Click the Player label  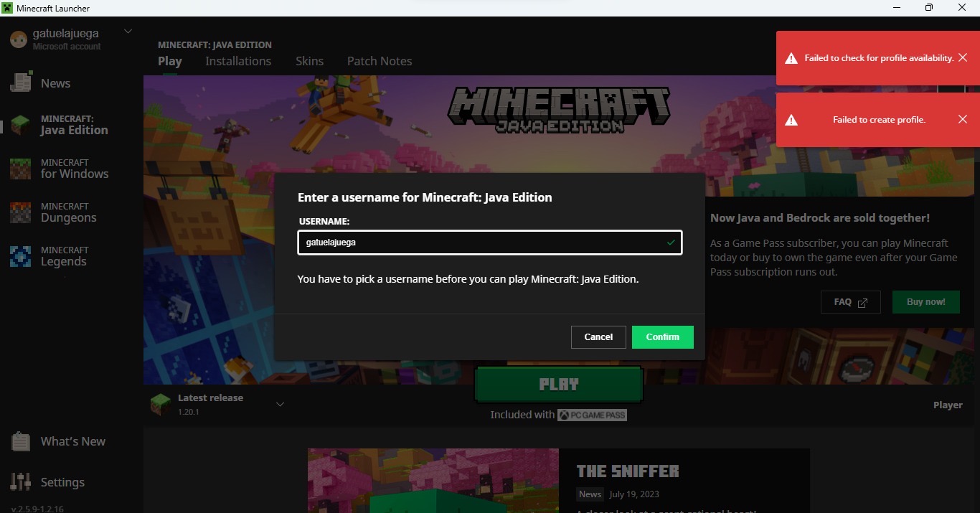[x=948, y=405]
